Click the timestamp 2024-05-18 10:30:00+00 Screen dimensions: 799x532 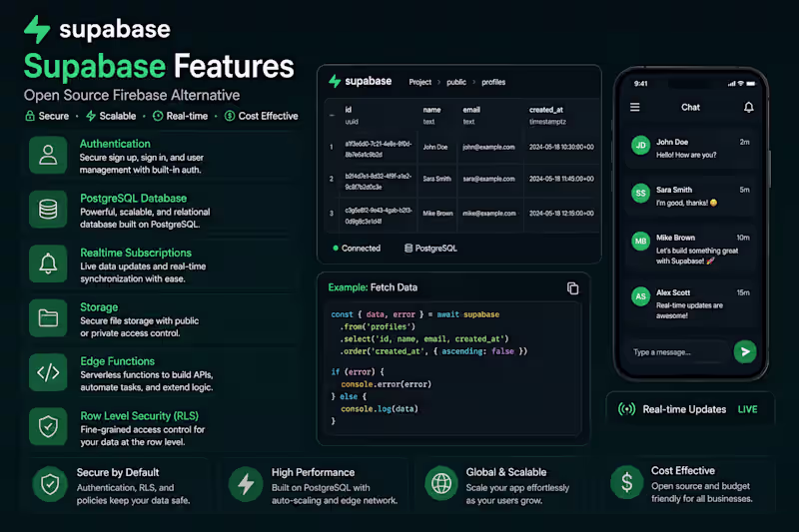561,147
